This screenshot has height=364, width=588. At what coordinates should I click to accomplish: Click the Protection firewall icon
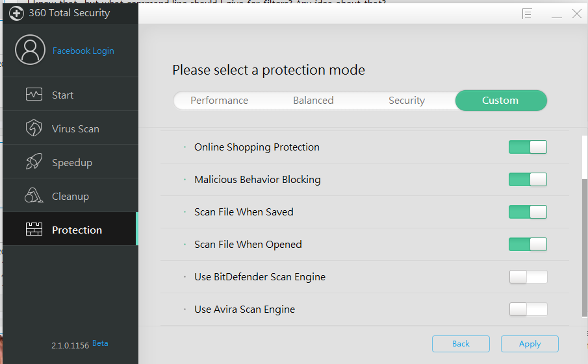point(34,230)
